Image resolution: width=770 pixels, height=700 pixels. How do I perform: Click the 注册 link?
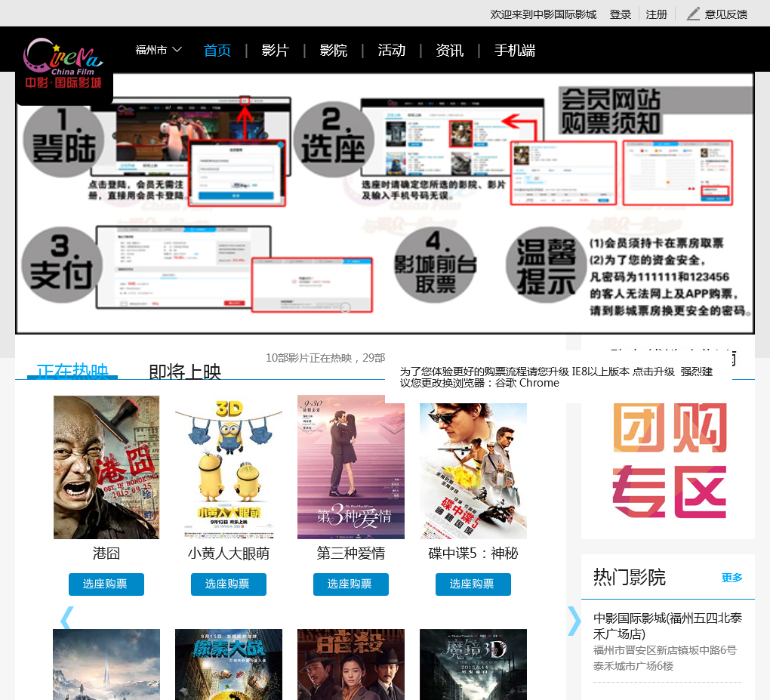(x=657, y=14)
